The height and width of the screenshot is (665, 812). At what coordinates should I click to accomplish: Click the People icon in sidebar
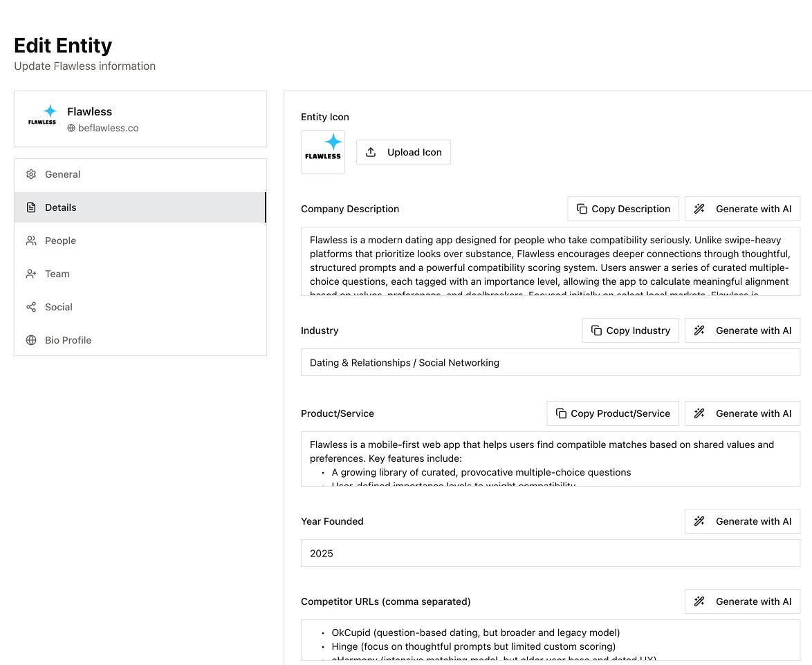click(31, 241)
